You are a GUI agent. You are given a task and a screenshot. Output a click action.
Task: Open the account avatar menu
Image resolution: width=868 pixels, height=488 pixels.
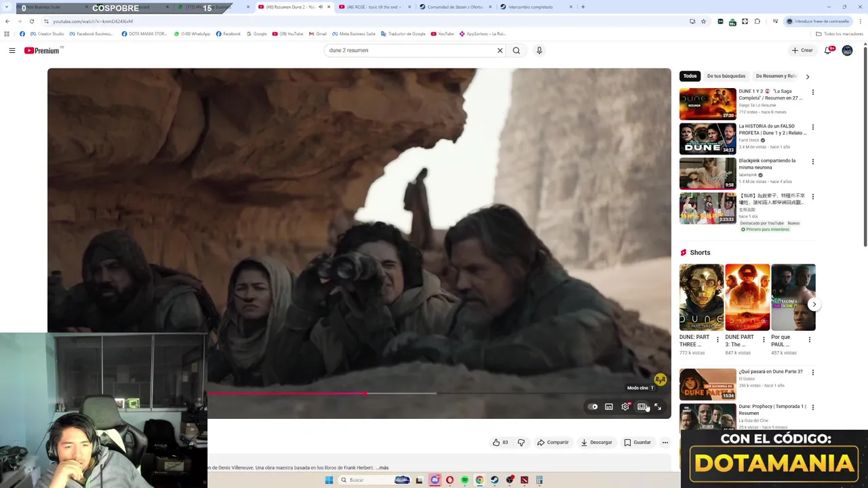tap(847, 50)
